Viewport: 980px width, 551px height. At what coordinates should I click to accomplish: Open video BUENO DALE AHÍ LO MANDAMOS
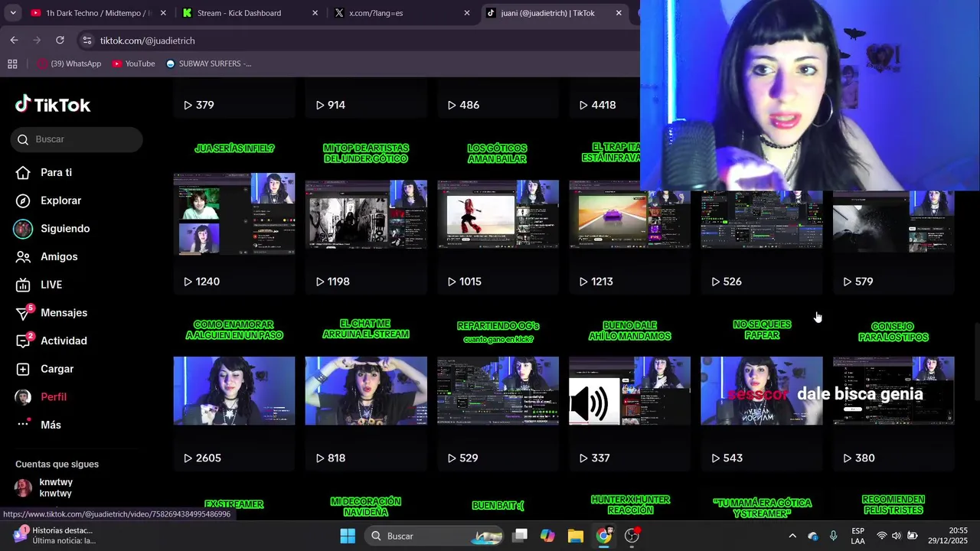629,390
